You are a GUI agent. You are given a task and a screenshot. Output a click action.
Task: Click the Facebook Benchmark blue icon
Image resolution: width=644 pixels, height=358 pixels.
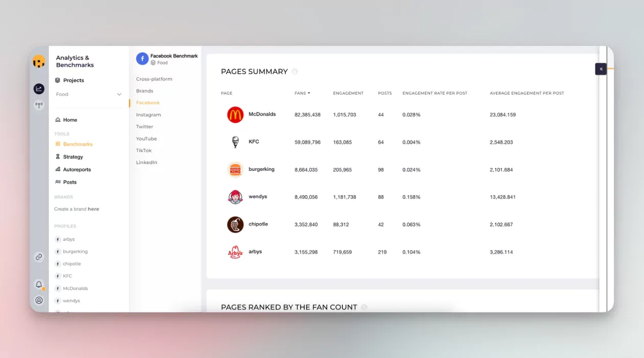(142, 59)
